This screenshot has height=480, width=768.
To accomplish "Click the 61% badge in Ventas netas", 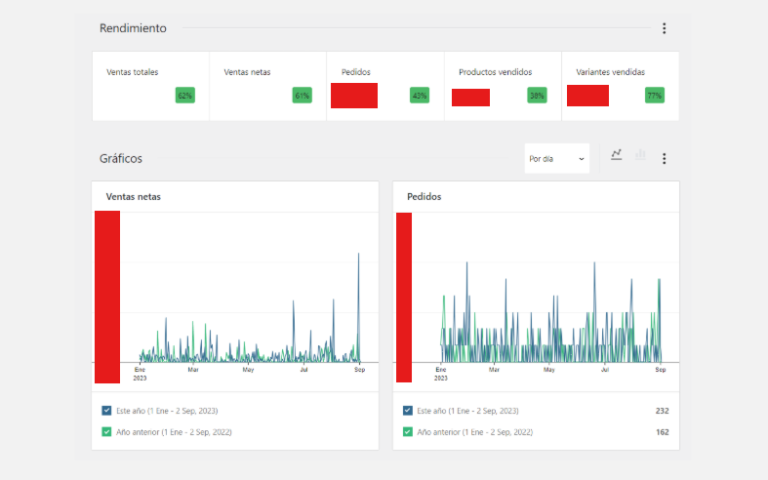I will click(x=302, y=96).
